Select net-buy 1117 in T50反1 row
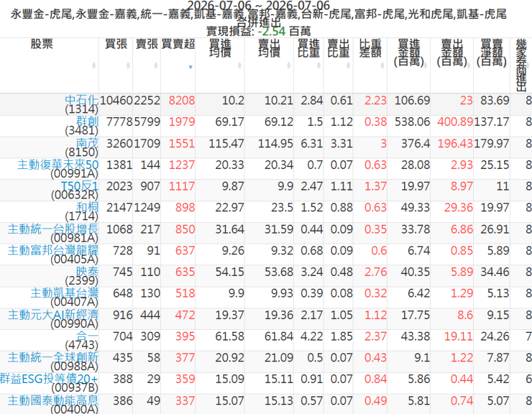This screenshot has height=414, width=532. 182,186
